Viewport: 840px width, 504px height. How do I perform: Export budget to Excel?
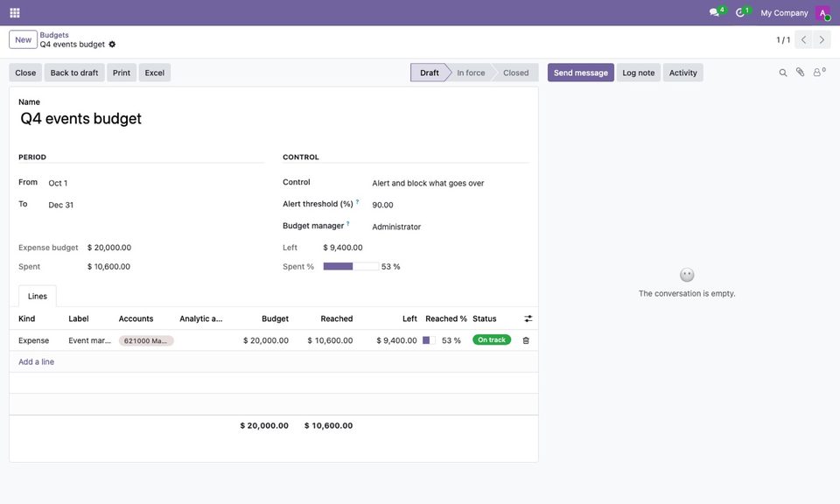(154, 73)
